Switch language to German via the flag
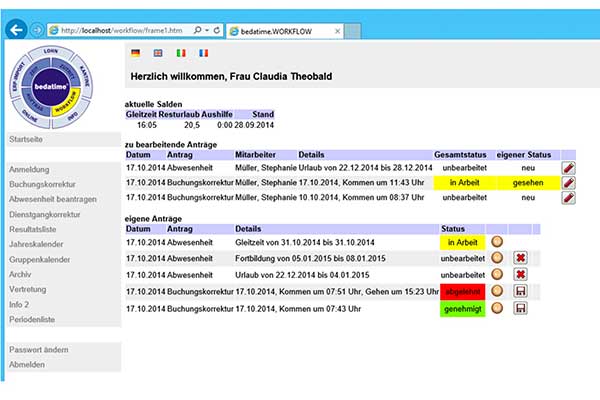600x400 pixels. [x=136, y=52]
